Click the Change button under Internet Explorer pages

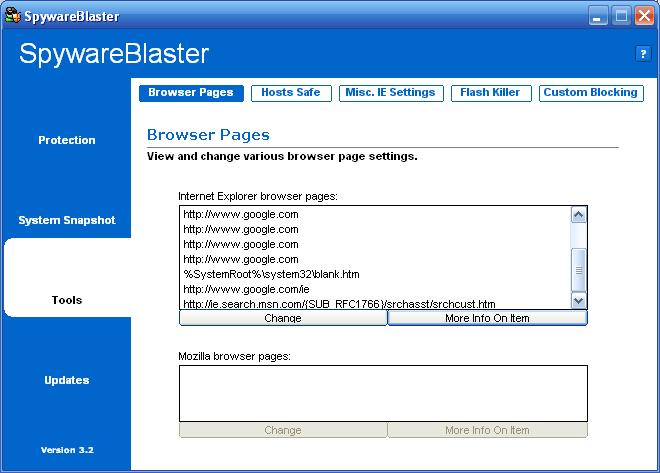[283, 318]
